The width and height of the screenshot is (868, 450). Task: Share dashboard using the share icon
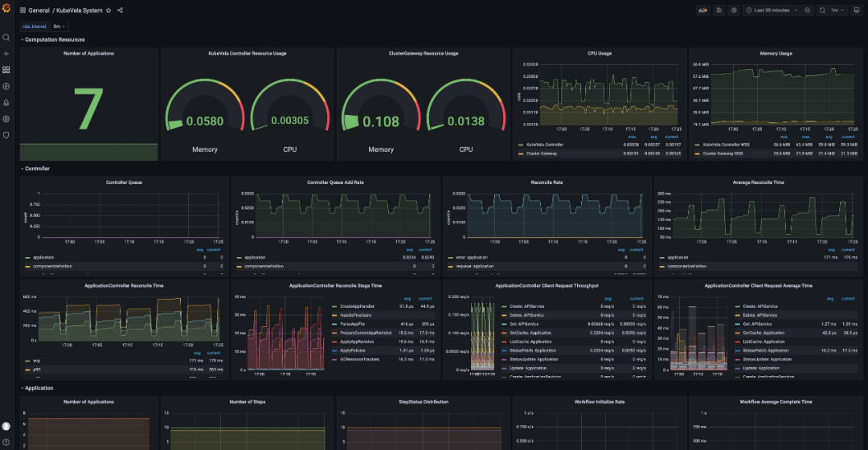click(x=120, y=10)
